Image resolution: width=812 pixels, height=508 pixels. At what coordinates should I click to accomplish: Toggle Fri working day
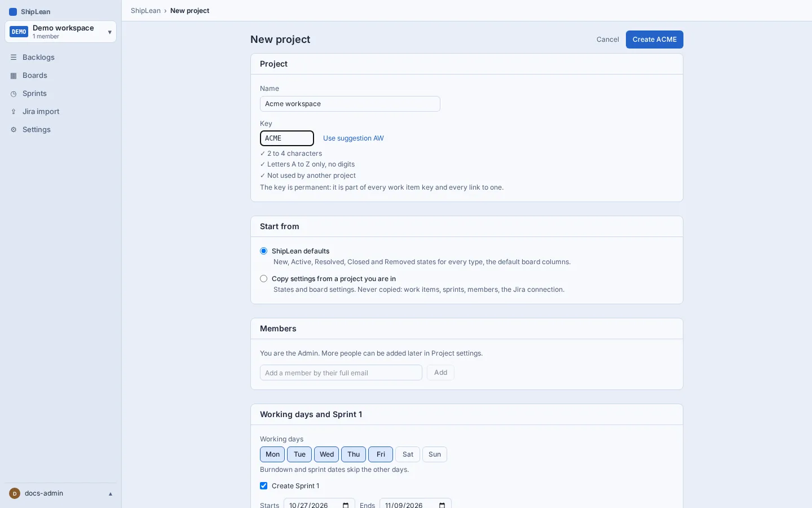[381, 454]
